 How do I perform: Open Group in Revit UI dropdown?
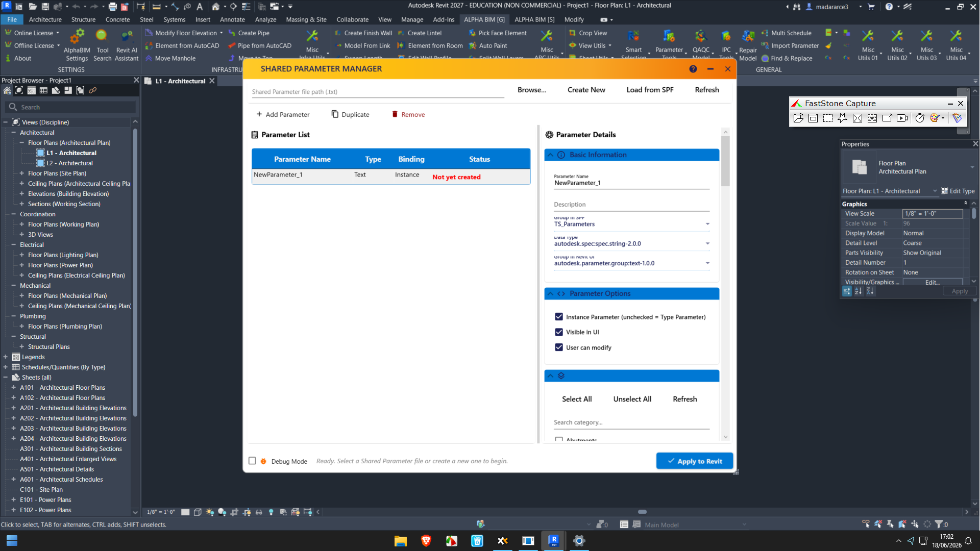point(632,263)
